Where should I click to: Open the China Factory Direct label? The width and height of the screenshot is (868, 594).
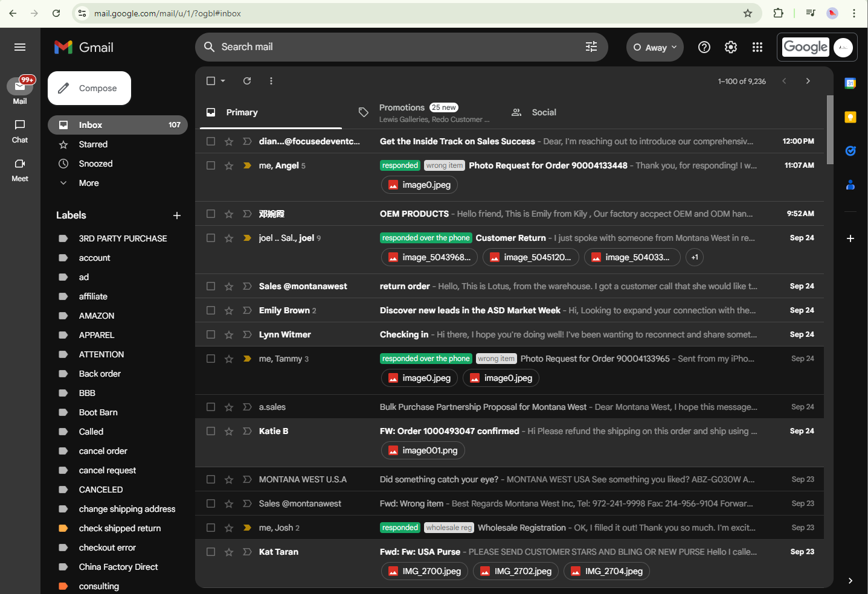pyautogui.click(x=118, y=567)
